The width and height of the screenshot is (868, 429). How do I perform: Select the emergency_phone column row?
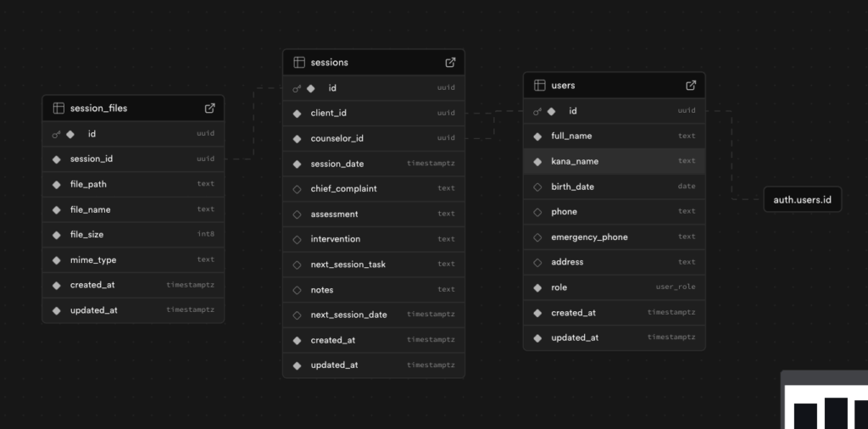[x=615, y=237]
